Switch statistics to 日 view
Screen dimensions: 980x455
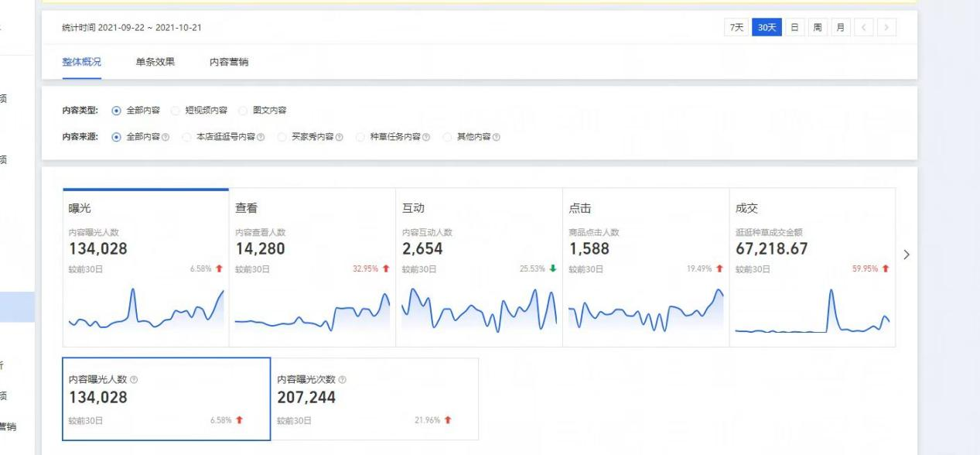(794, 28)
